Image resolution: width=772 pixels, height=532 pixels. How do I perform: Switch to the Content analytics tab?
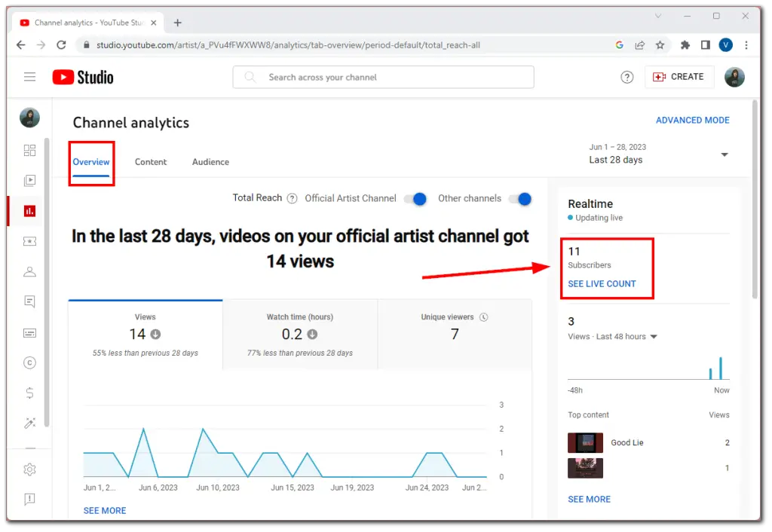point(151,161)
